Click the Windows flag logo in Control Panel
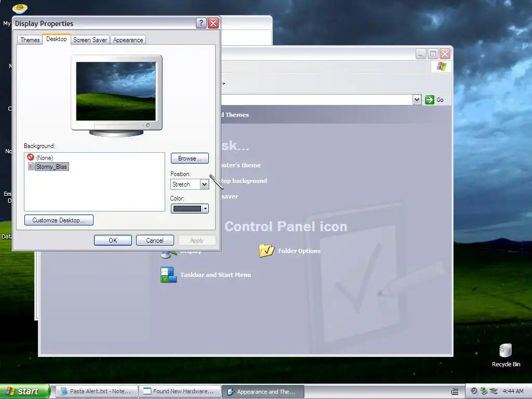 (441, 66)
